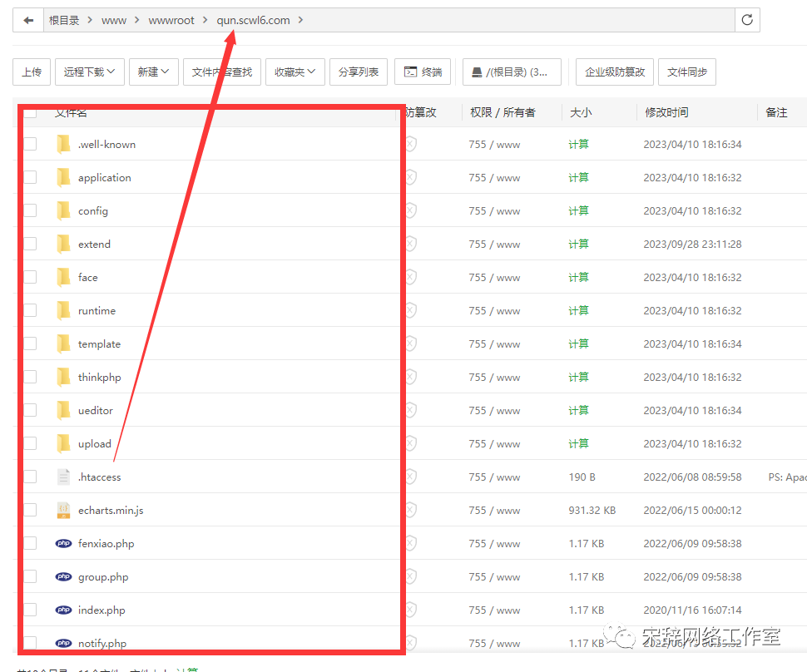
Task: Click tamper-proof shield icon in .well-known row
Action: coord(410,144)
